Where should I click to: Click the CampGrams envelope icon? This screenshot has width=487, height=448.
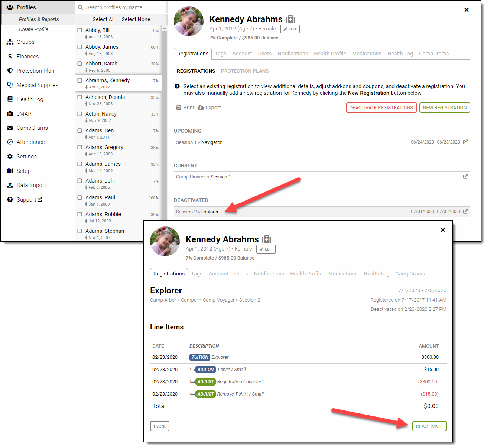[x=10, y=128]
